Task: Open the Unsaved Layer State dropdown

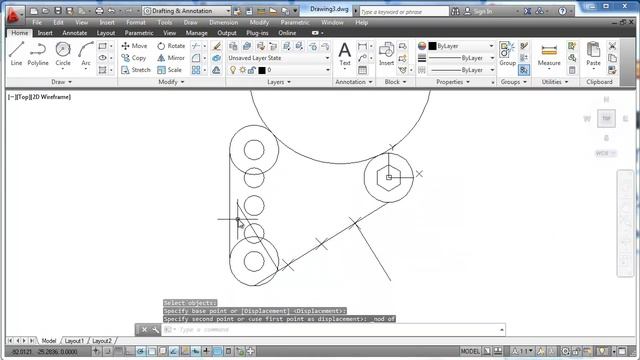Action: (x=279, y=58)
